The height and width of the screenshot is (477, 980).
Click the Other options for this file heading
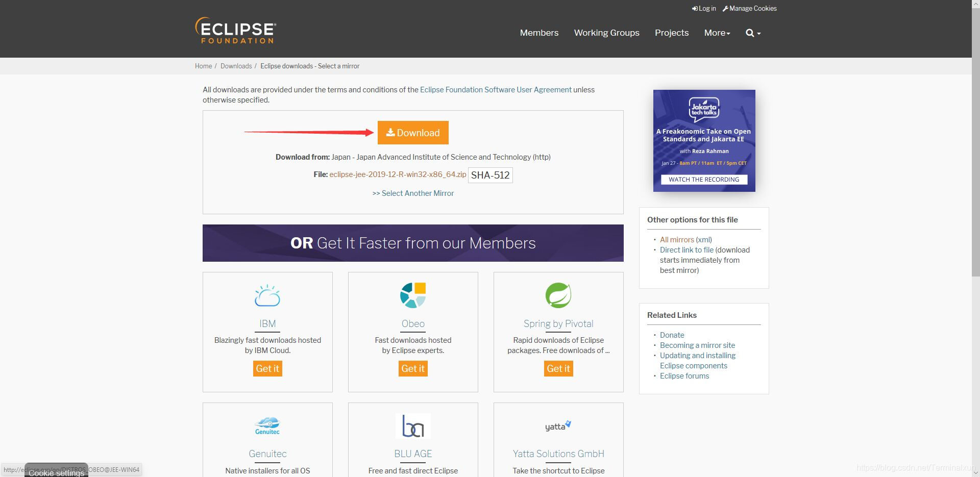point(692,220)
